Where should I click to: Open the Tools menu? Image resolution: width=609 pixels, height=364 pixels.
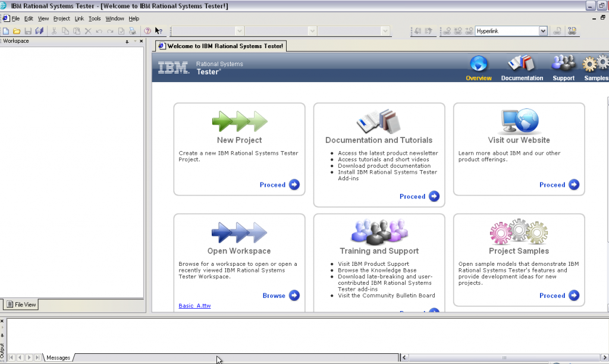(95, 18)
